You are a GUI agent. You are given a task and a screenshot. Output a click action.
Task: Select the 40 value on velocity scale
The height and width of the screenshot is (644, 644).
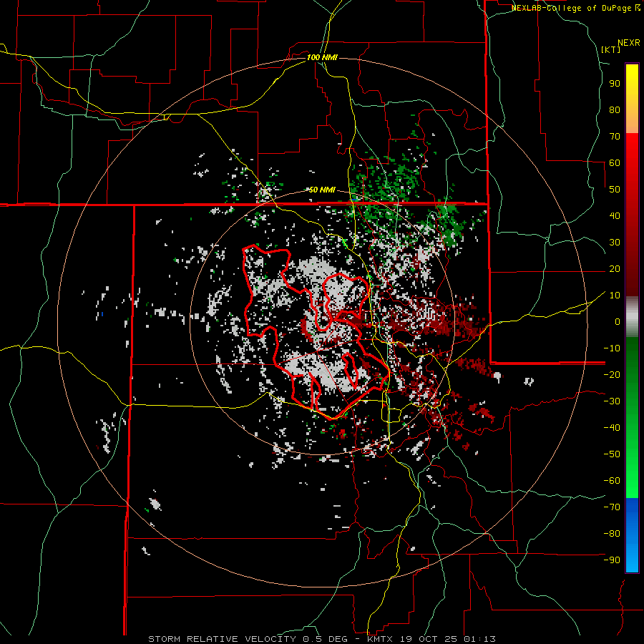click(615, 215)
